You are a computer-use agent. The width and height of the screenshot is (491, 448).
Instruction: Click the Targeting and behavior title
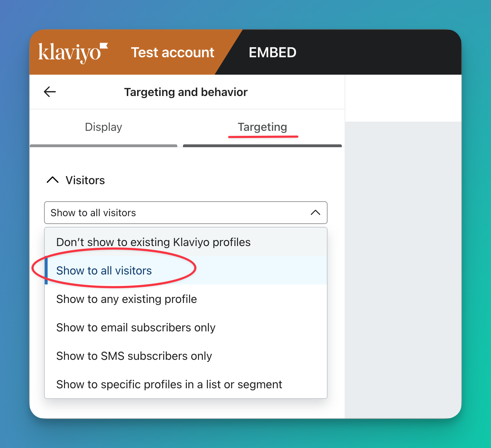(186, 92)
